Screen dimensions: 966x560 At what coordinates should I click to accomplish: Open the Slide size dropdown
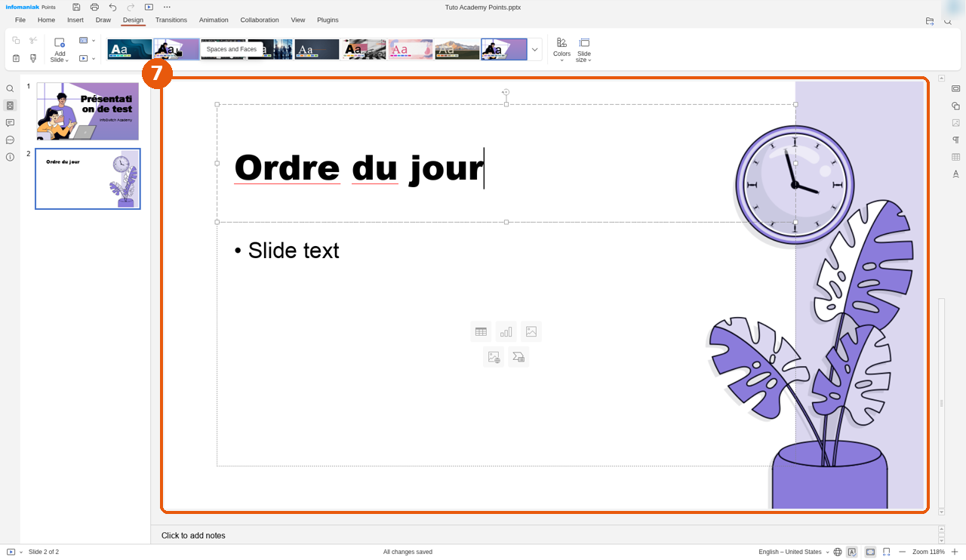coord(584,51)
